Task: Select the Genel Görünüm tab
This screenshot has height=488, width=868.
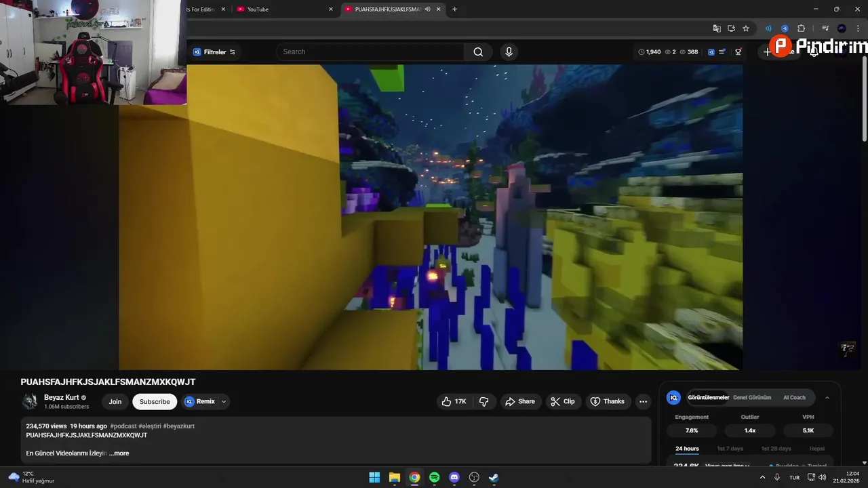Action: [x=752, y=398]
